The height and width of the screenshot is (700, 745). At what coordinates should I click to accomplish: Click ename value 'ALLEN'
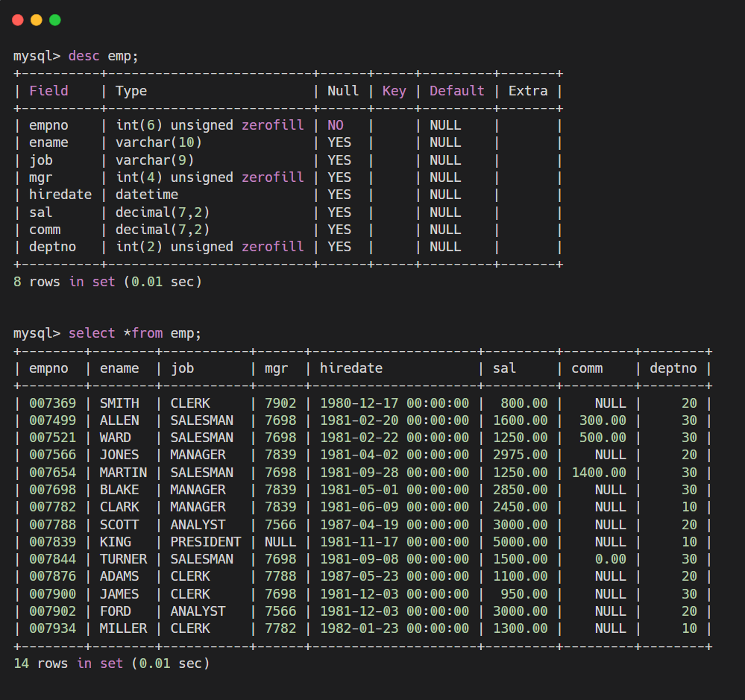click(x=119, y=420)
